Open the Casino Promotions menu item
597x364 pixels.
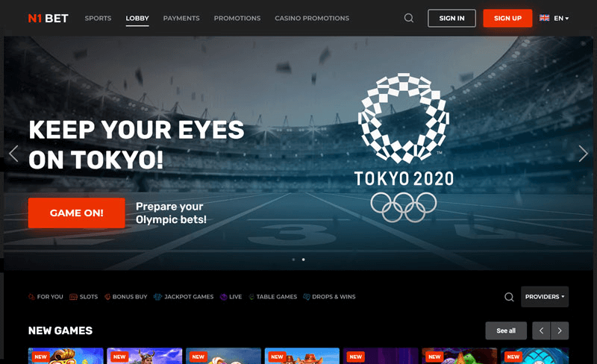[x=312, y=19]
